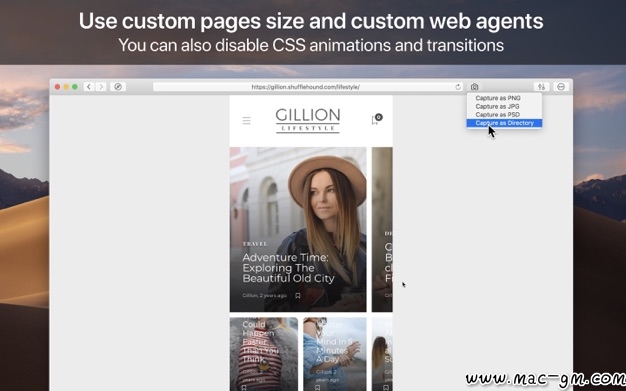Screen dimensions: 626x391
Task: Open the camera capture menu
Action: [474, 87]
